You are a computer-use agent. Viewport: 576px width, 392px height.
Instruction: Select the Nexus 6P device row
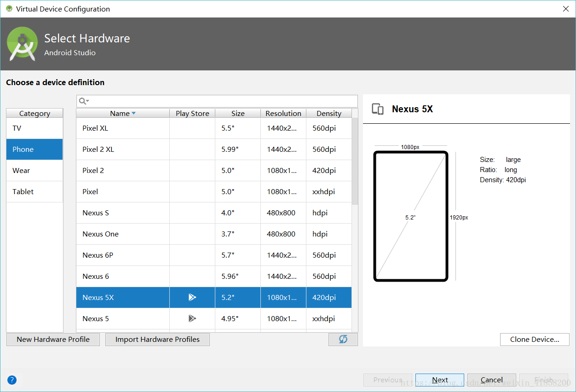click(214, 255)
